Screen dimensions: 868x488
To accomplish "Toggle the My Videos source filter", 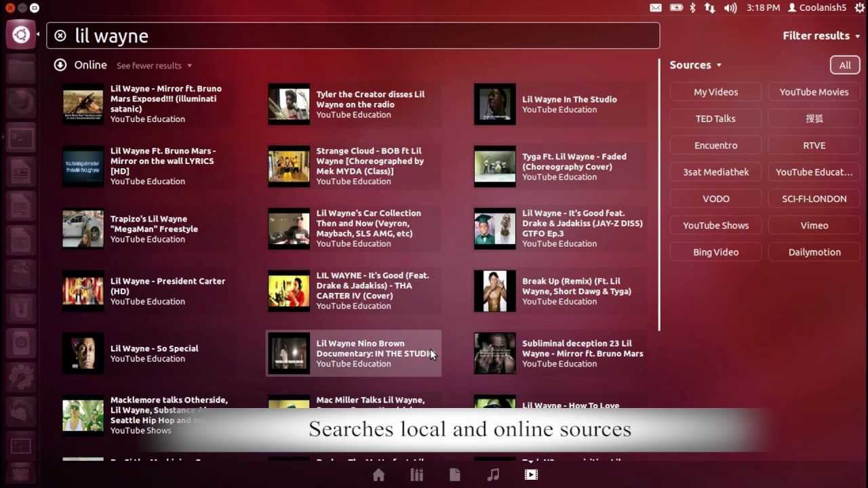I will [x=715, y=92].
